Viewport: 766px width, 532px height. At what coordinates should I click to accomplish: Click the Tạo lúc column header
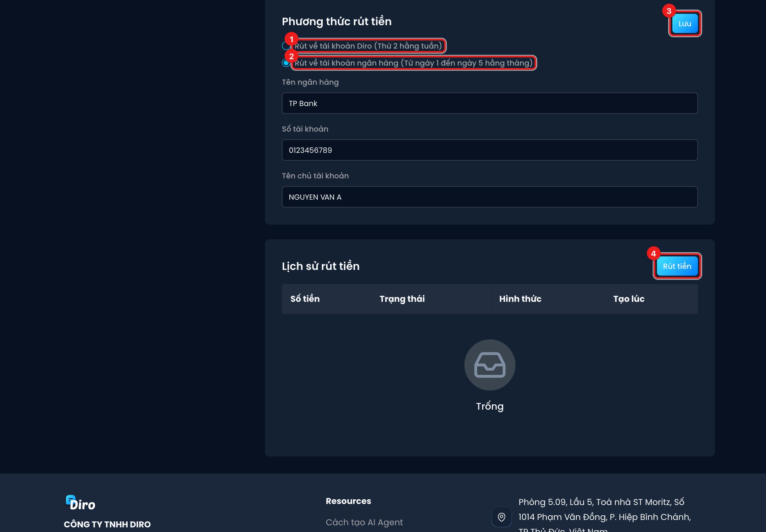[629, 299]
